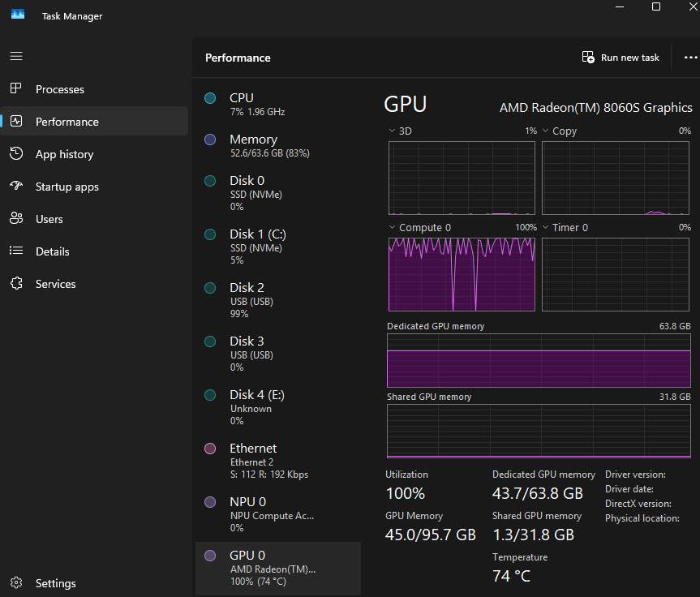Click the Memory circle indicator
Screen dimensions: 700x597
[x=210, y=140]
